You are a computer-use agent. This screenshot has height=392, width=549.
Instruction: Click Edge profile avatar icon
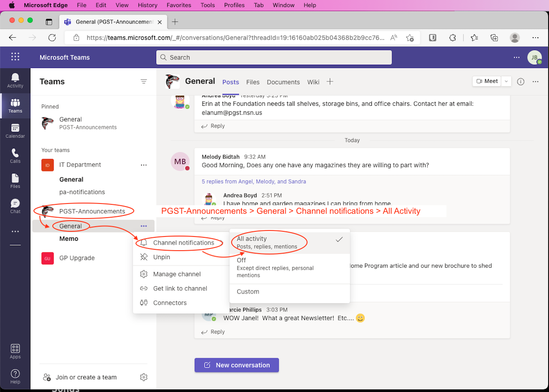515,38
